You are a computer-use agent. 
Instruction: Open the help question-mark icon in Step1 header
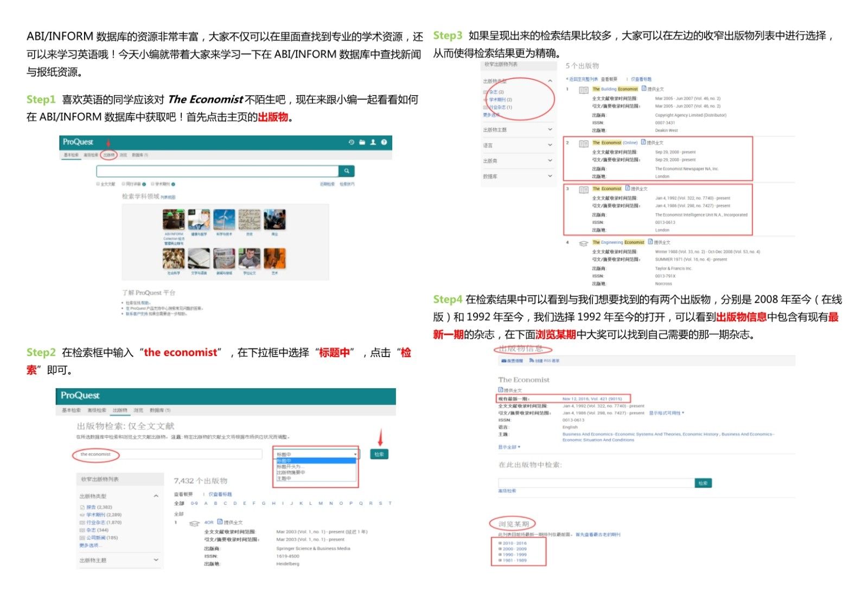[x=384, y=142]
